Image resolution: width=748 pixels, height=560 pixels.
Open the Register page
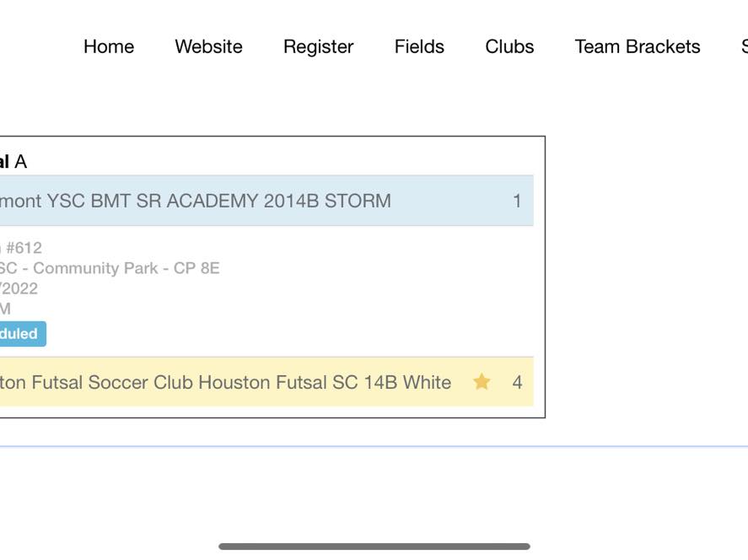(x=318, y=47)
